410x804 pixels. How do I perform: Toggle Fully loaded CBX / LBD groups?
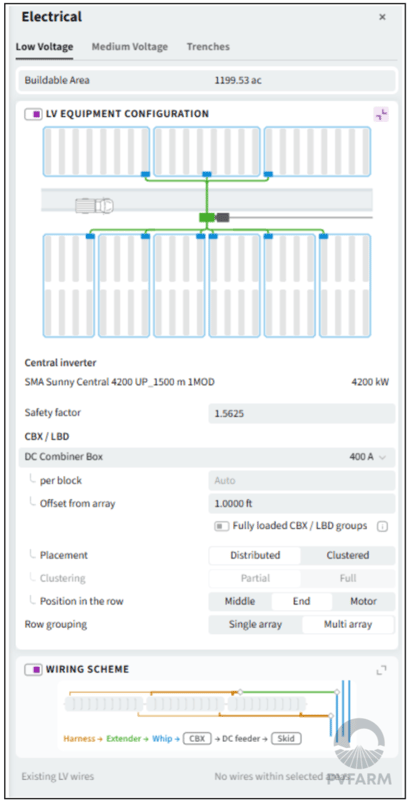221,526
